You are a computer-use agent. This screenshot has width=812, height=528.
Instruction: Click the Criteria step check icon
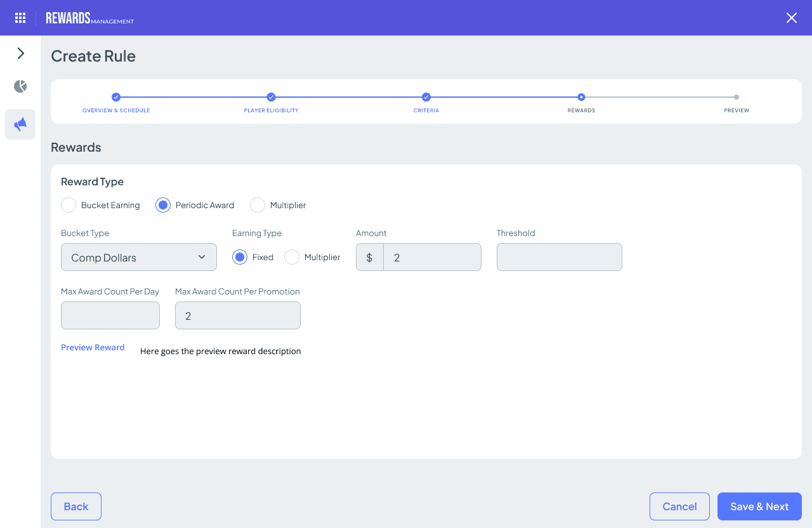(x=426, y=97)
